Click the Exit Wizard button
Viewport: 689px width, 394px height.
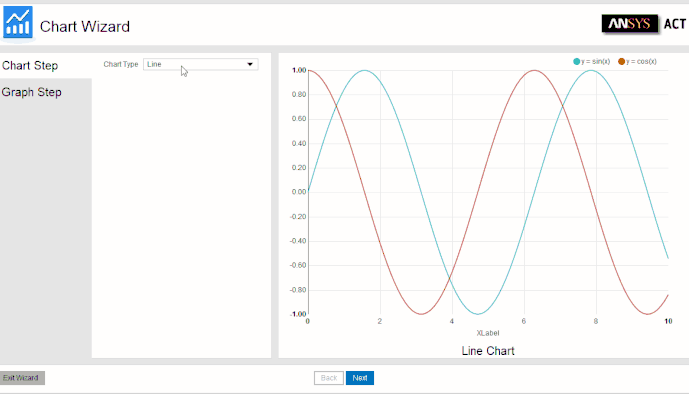click(22, 378)
